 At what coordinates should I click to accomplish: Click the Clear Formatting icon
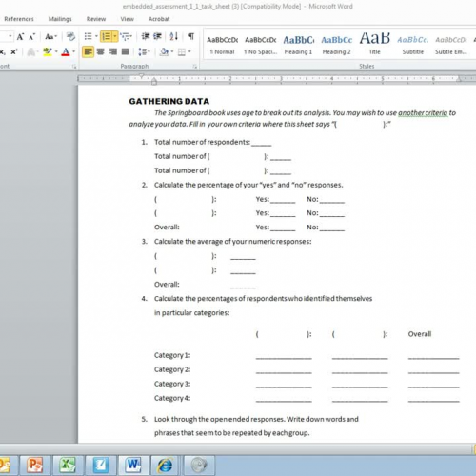coord(70,37)
